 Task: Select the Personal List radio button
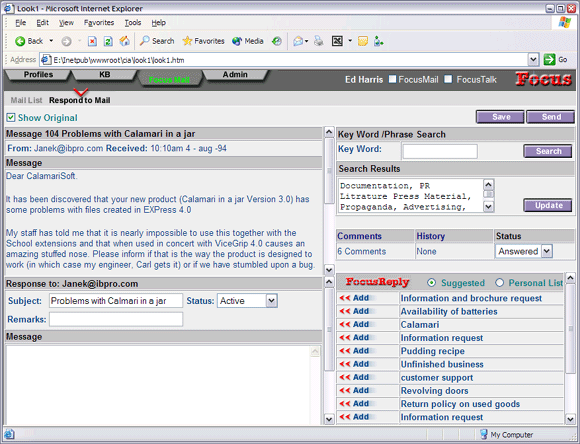(499, 283)
